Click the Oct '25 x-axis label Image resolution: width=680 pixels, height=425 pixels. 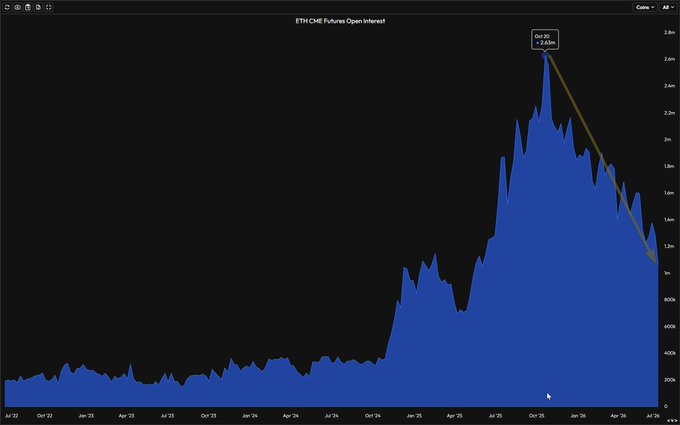[537, 415]
